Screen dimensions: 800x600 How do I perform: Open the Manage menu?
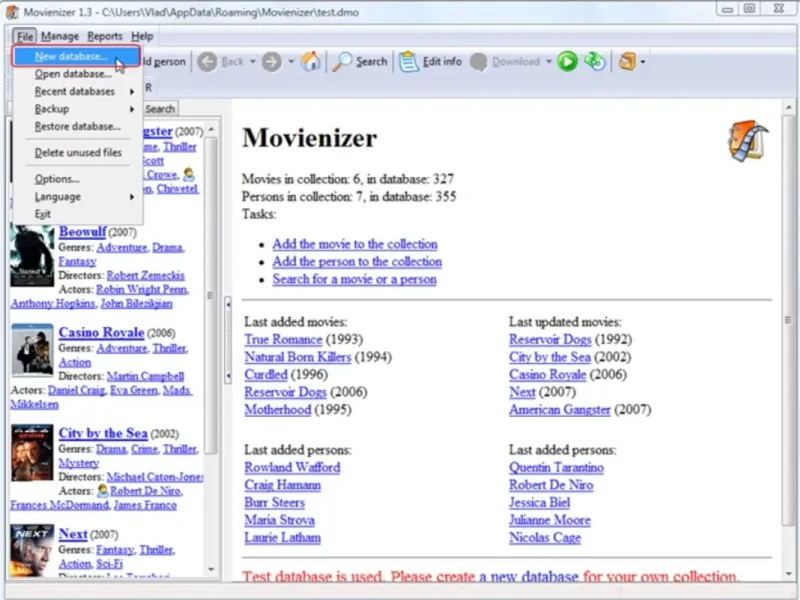[60, 36]
